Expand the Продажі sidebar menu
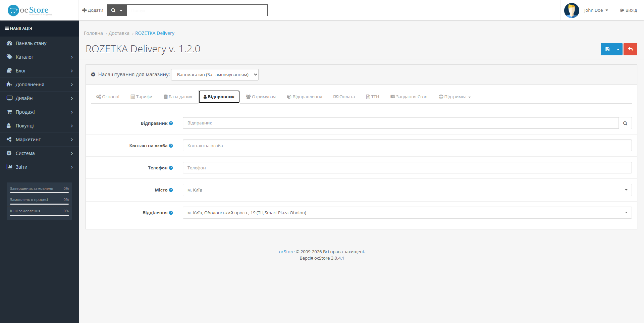Screen dimensions: 644x323 39,112
